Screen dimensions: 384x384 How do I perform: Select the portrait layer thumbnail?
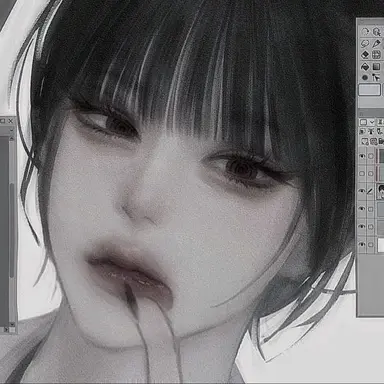point(380,191)
